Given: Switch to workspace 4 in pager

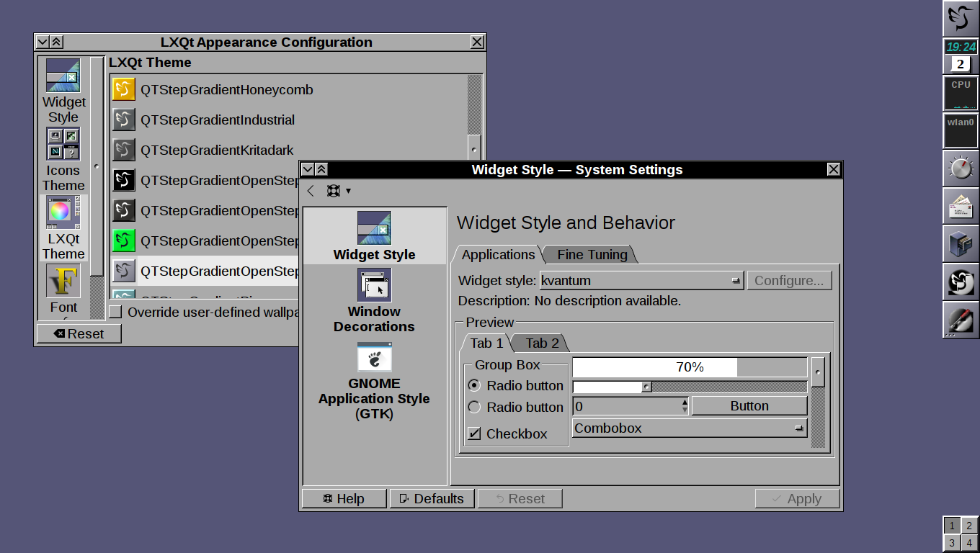Looking at the screenshot, I should (969, 543).
